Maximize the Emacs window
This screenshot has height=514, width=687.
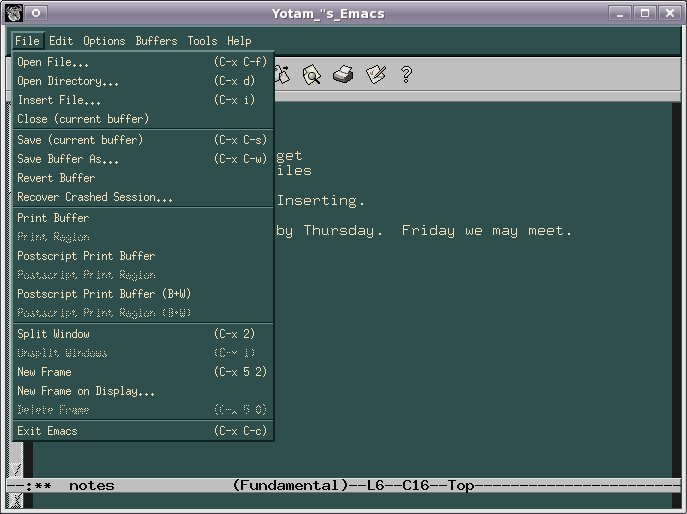pos(645,13)
